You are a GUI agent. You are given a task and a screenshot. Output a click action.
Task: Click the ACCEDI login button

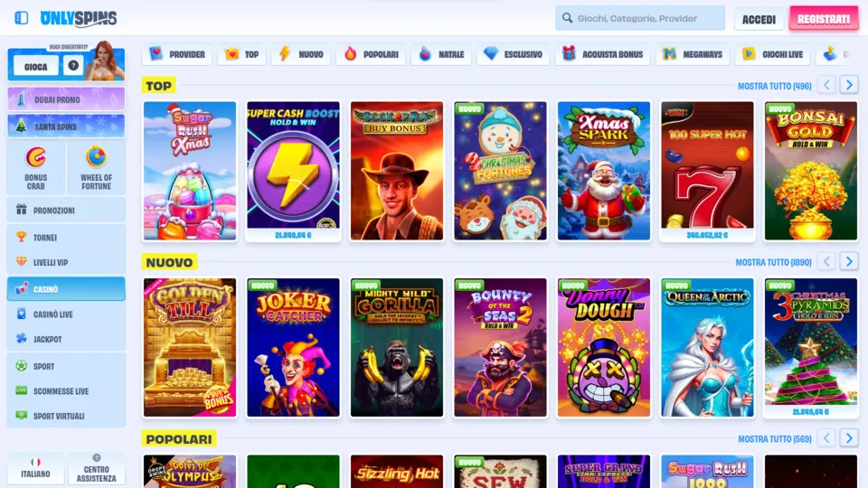click(759, 19)
